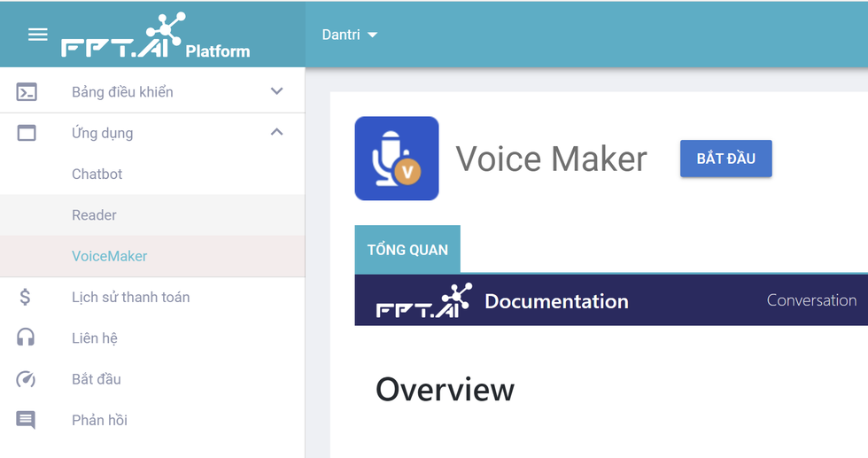Click the Voice Maker microphone app icon
This screenshot has height=458, width=868.
[397, 159]
